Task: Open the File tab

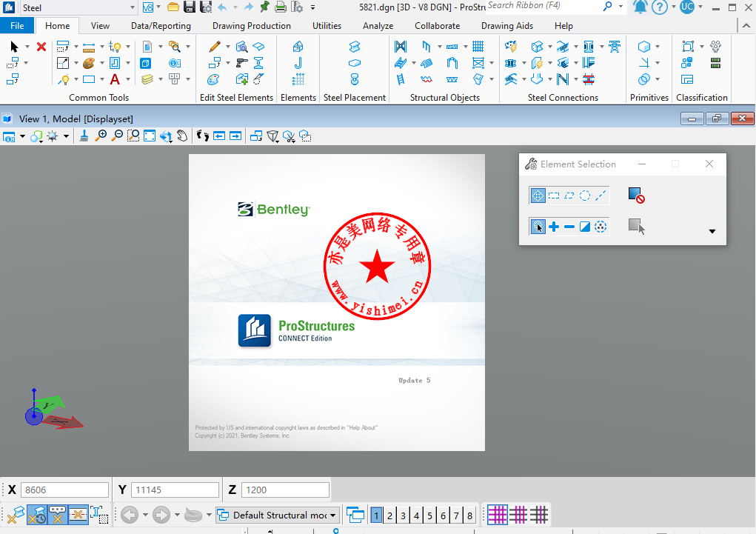Action: coord(17,26)
